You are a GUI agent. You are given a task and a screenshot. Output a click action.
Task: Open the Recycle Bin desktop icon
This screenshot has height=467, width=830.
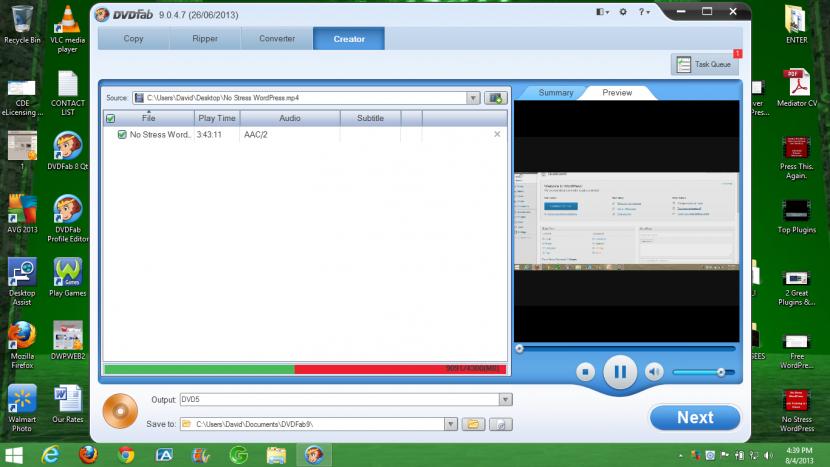pos(22,25)
